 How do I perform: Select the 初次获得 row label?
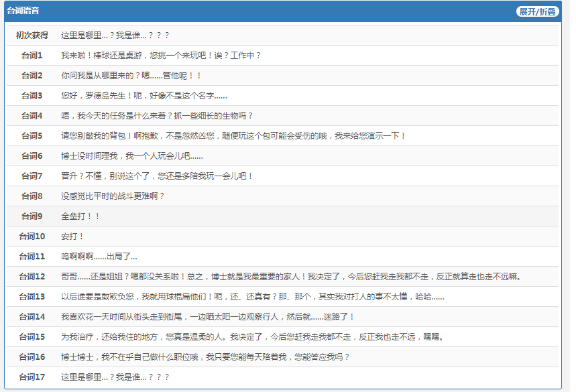32,35
